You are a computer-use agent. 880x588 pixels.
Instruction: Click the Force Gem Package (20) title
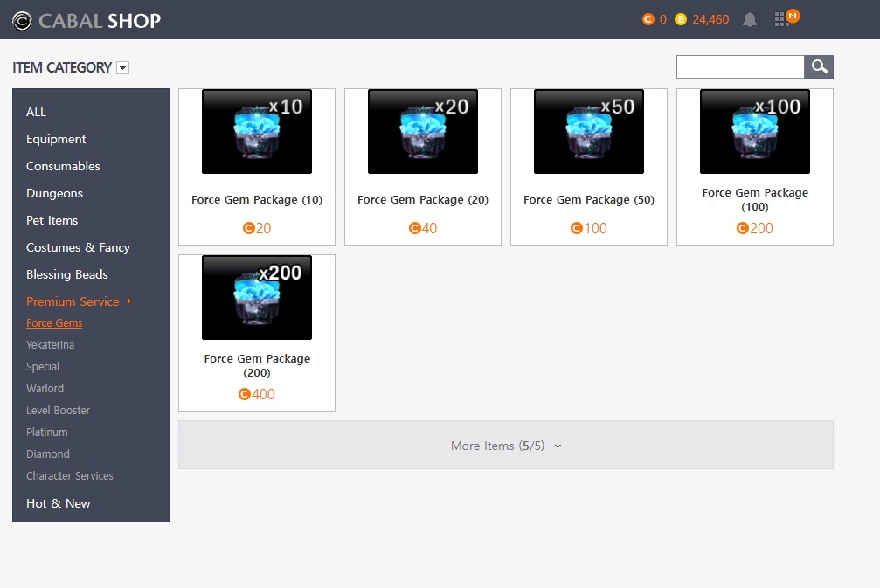(423, 200)
